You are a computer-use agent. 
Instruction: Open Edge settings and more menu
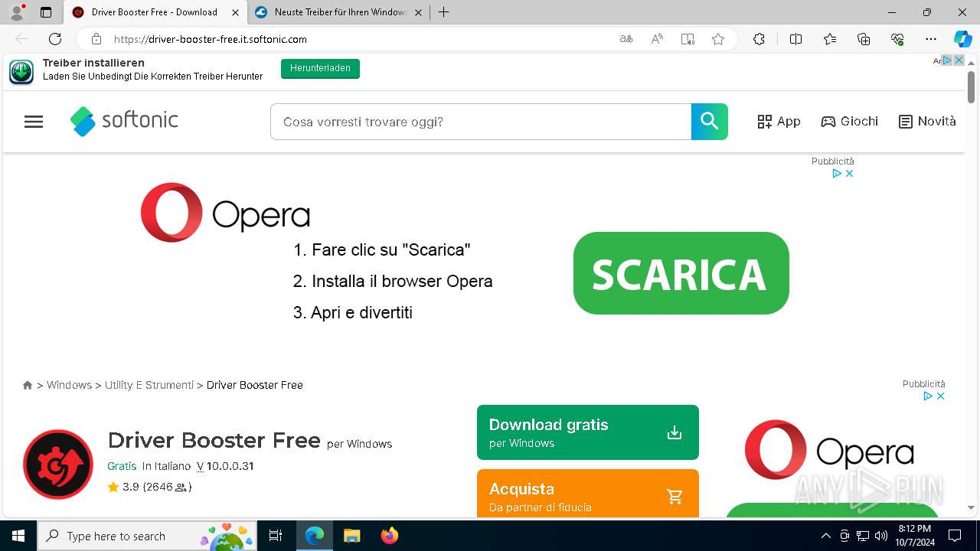pos(931,39)
